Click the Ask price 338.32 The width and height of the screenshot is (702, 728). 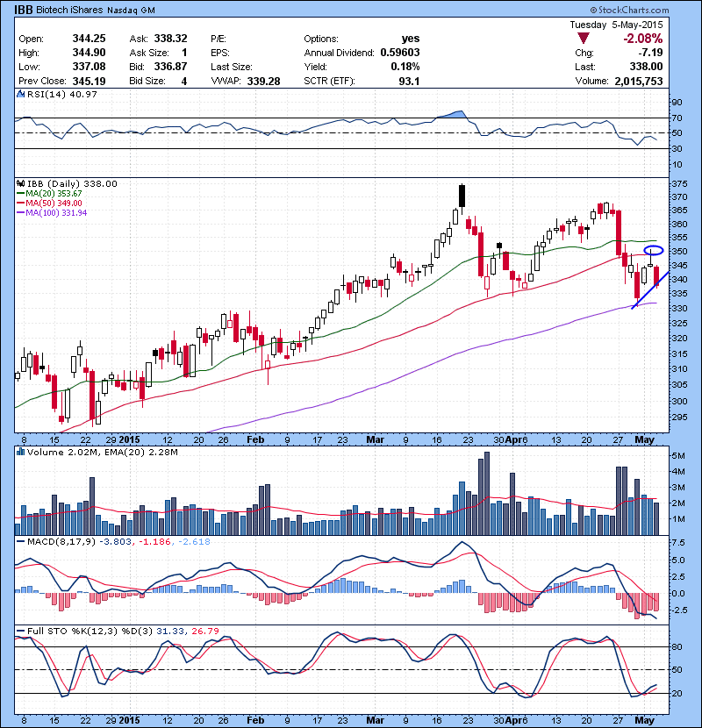[170, 39]
